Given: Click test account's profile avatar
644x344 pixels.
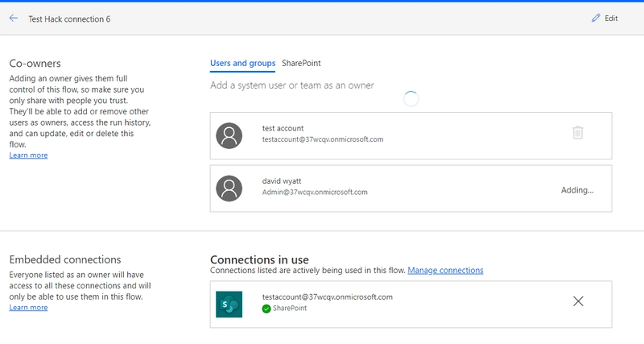Looking at the screenshot, I should [229, 135].
